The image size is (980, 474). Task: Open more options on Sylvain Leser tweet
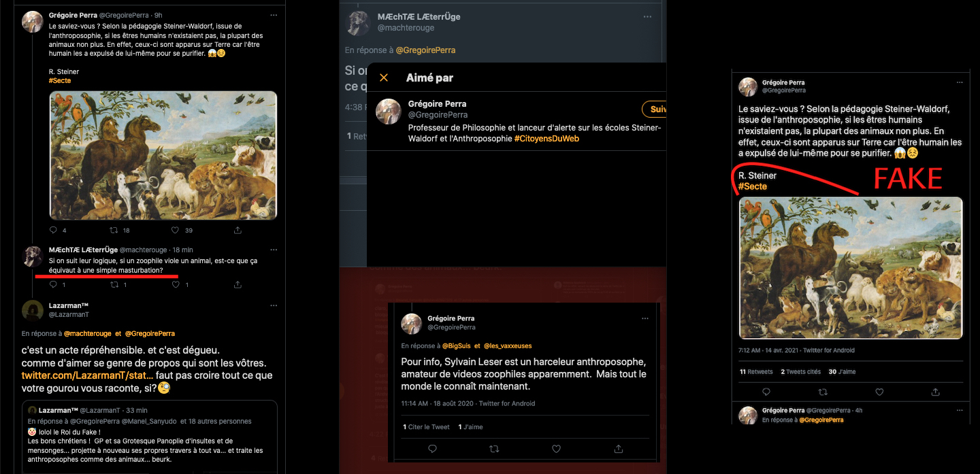pos(644,318)
